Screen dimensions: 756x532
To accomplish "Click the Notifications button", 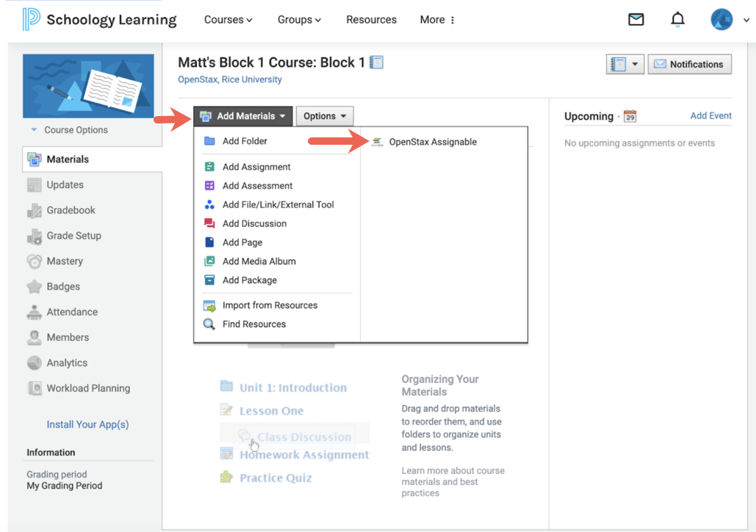I will pos(689,64).
